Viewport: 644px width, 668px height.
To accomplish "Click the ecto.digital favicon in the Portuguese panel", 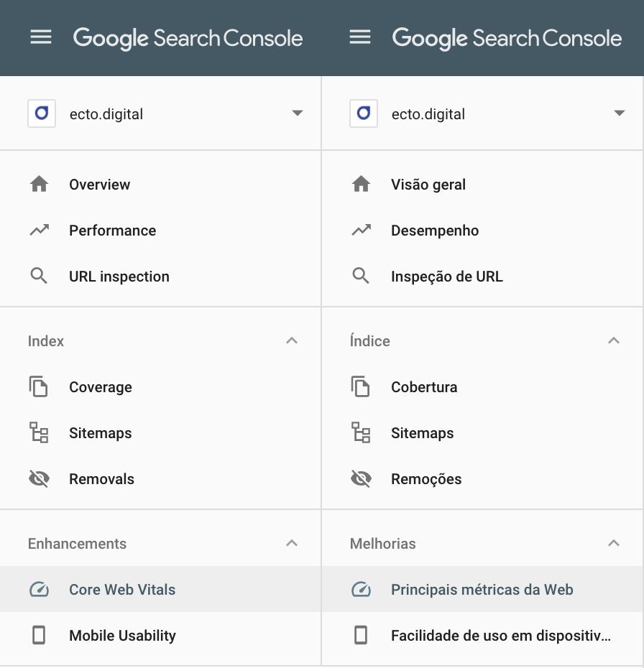I will 364,113.
